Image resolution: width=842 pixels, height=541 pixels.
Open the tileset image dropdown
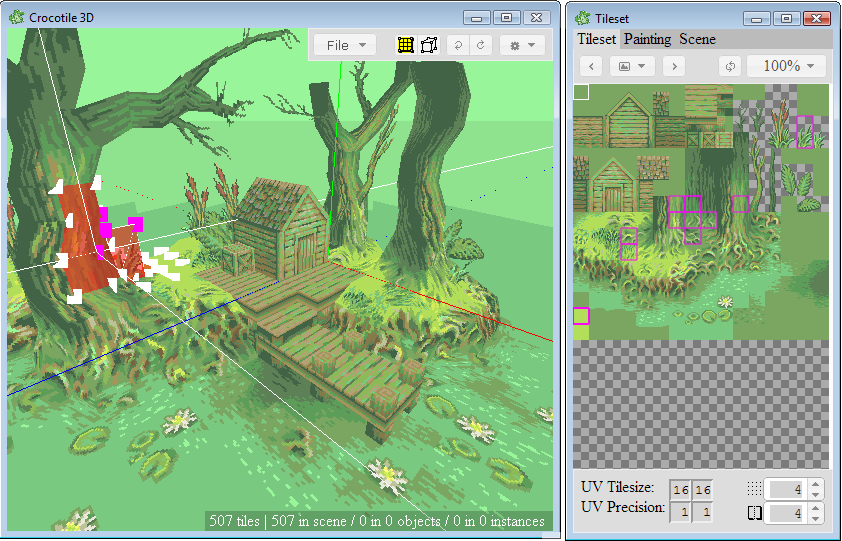(x=632, y=66)
